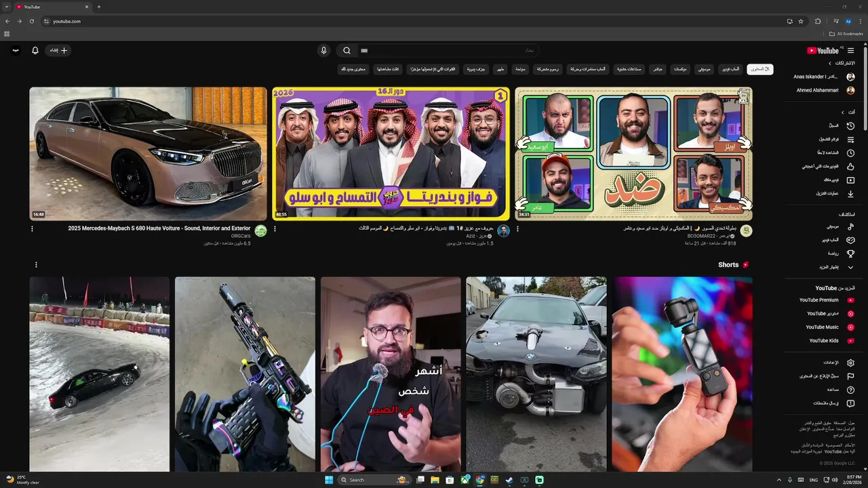Open ORGCars channel name link
The width and height of the screenshot is (868, 488).
pyautogui.click(x=241, y=236)
